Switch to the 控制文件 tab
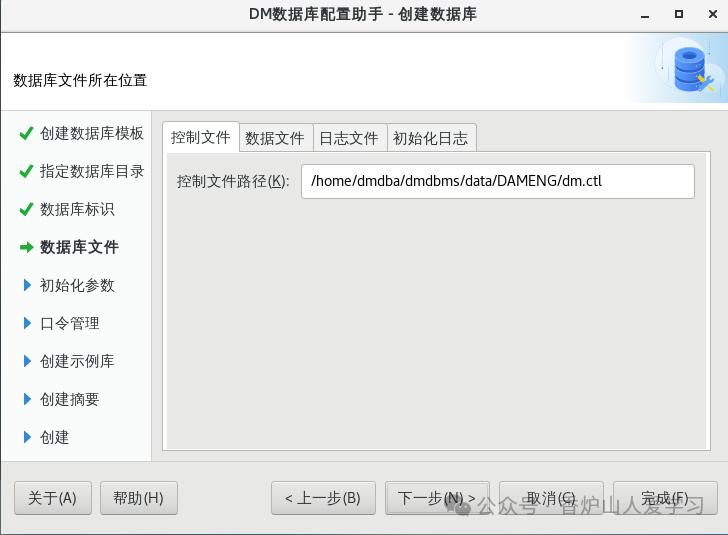The width and height of the screenshot is (728, 535). (201, 137)
